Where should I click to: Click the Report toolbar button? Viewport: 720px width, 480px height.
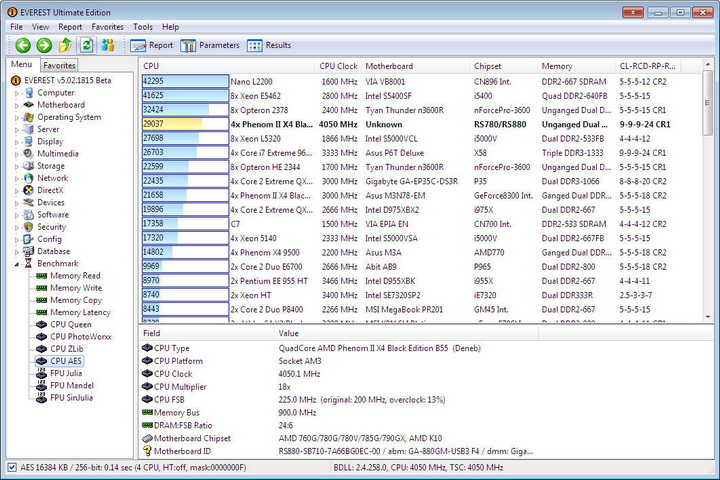coord(152,45)
